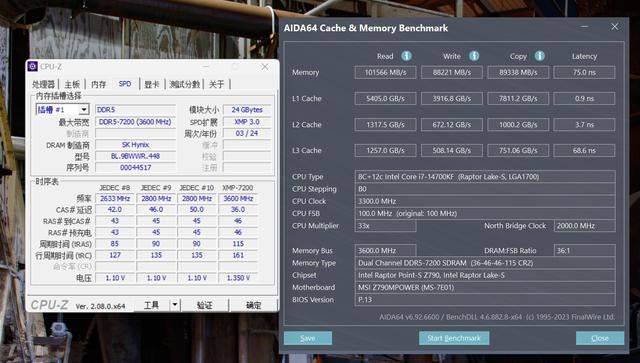Click the Chipset Intel Raptor Point-S Z790 field
640x363 pixels.
485,275
